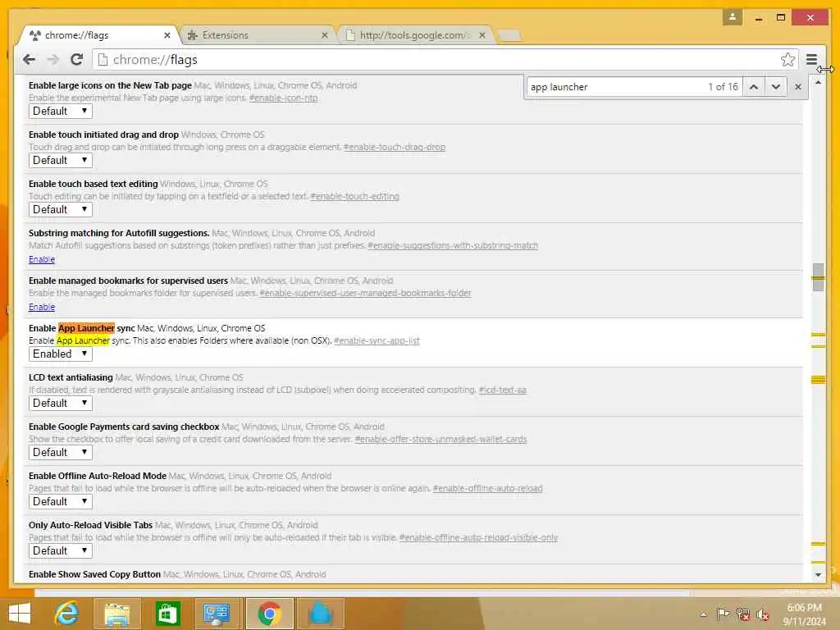The width and height of the screenshot is (840, 630).
Task: Switch to the tools.google.com tab
Action: tap(413, 35)
